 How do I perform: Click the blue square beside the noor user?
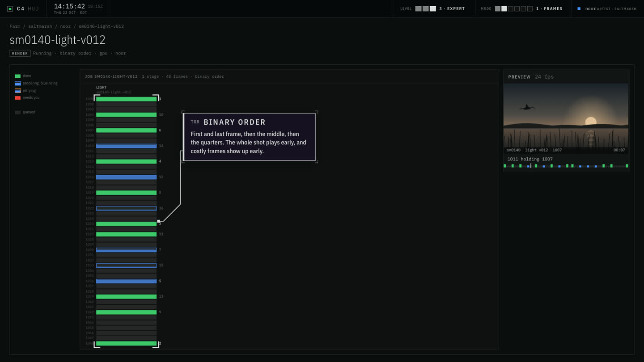[579, 8]
